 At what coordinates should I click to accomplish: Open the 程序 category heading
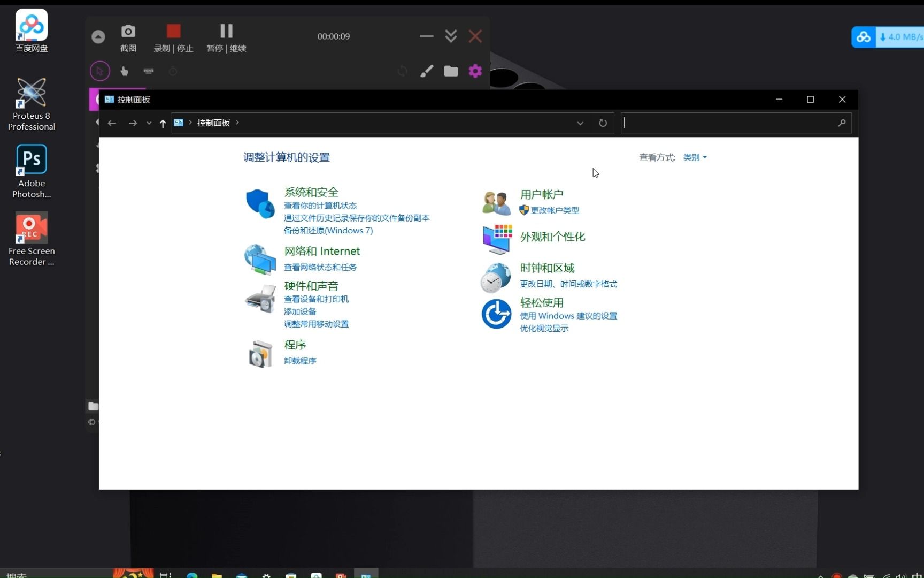(x=295, y=345)
